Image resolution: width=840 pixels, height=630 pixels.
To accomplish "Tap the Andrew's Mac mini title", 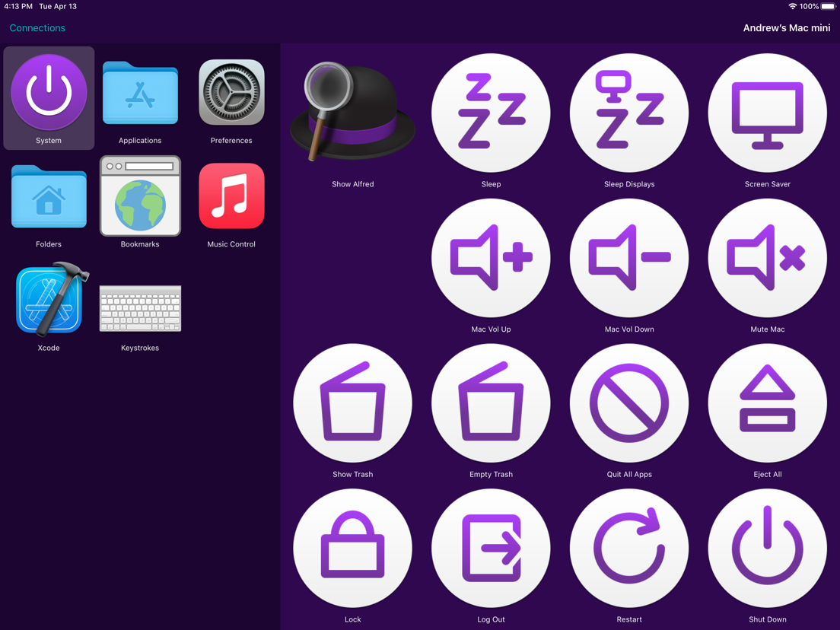I will [787, 28].
